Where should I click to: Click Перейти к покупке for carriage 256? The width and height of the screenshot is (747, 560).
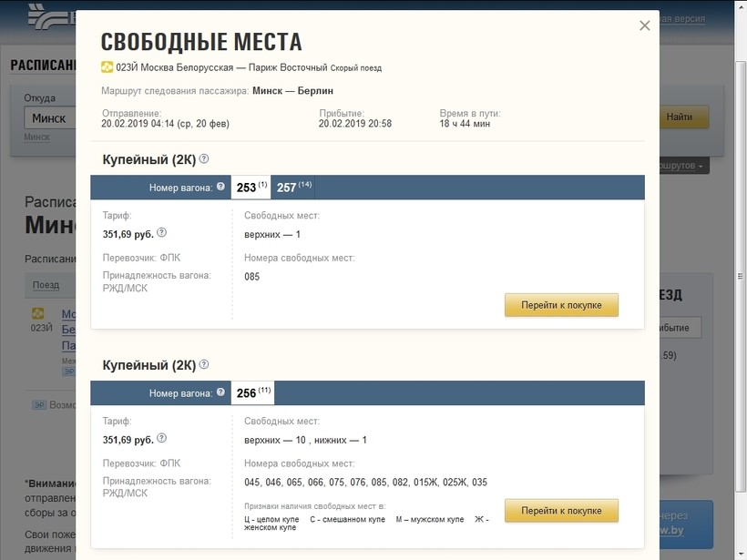click(561, 511)
